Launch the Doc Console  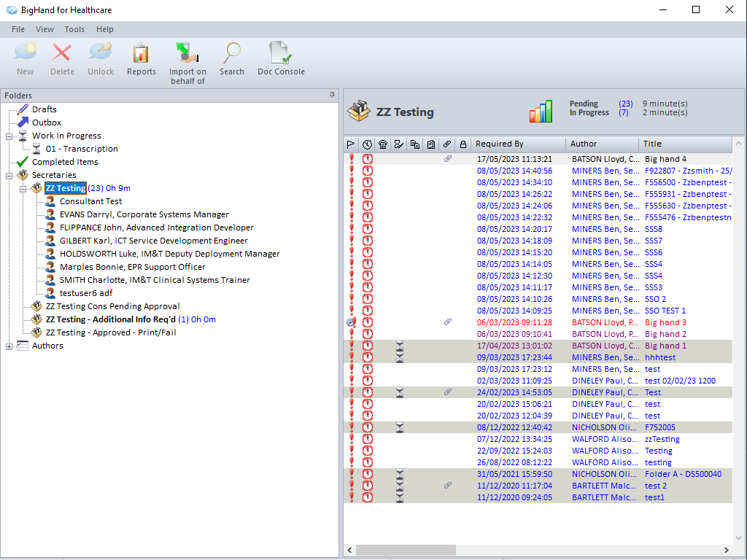pos(281,58)
